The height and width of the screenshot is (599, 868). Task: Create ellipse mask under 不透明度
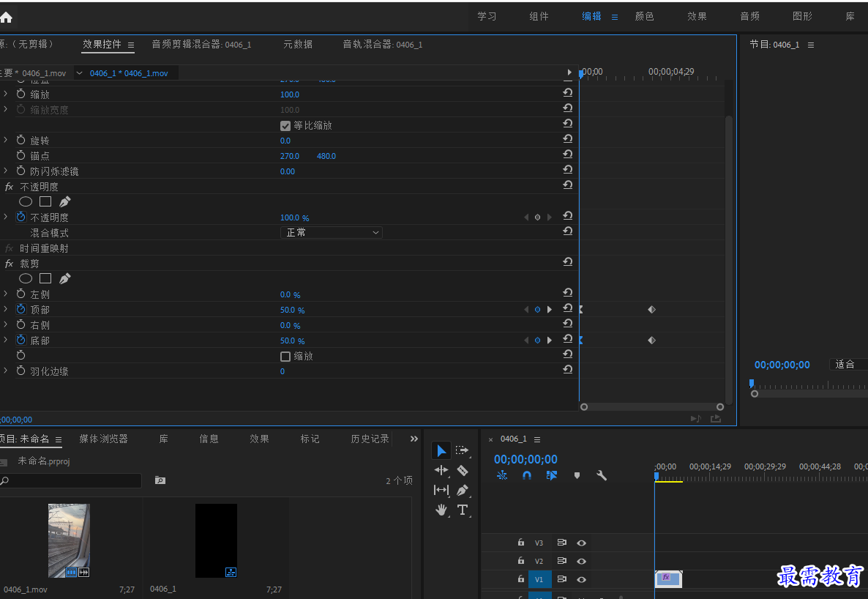pos(26,201)
